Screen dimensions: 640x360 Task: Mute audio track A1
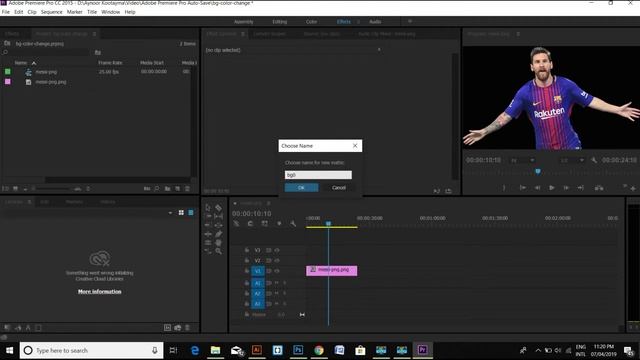277,283
